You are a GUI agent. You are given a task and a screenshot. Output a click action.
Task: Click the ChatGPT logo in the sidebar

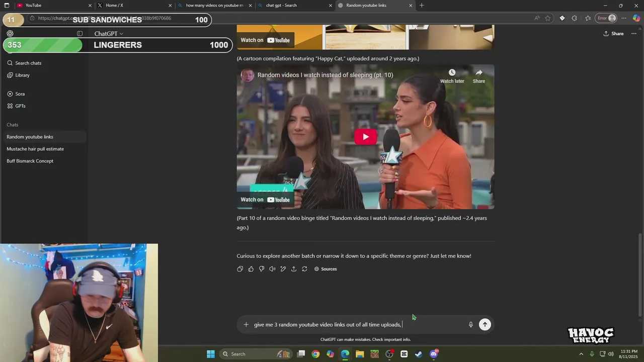coord(10,34)
